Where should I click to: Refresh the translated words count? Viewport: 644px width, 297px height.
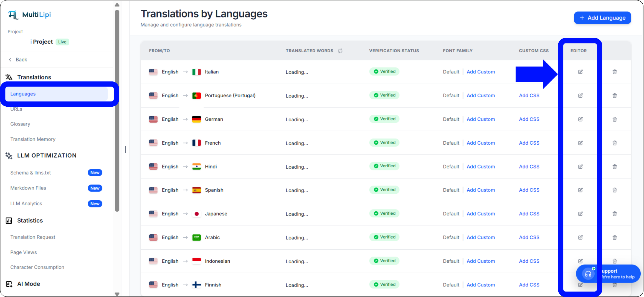pyautogui.click(x=340, y=51)
